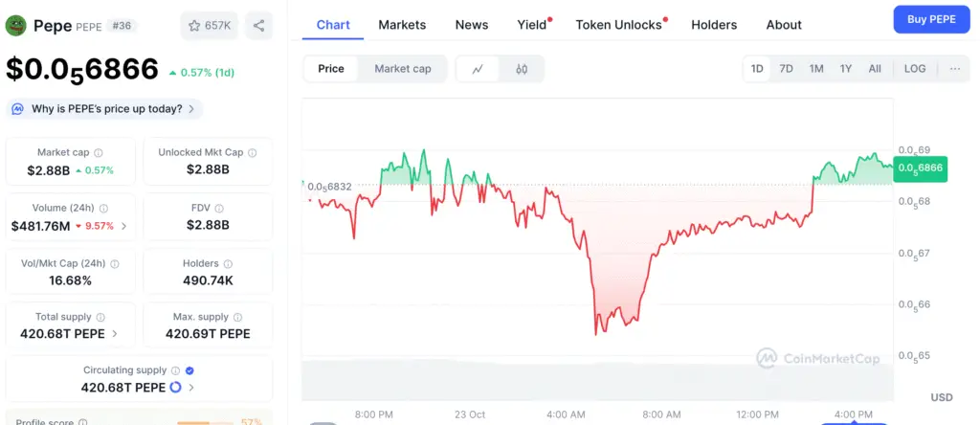Switch chart view to Market cap
980x425 pixels.
tap(402, 69)
